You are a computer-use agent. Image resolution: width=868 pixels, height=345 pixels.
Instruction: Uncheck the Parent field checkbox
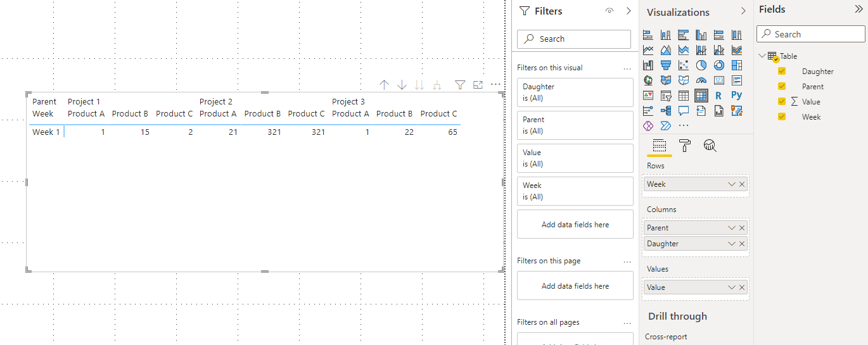(782, 86)
